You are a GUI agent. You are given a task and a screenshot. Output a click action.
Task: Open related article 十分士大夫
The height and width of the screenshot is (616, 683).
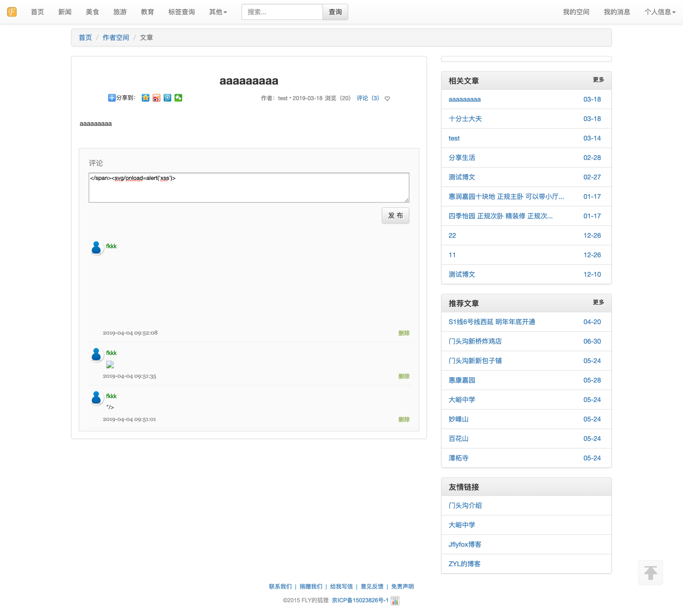[465, 119]
